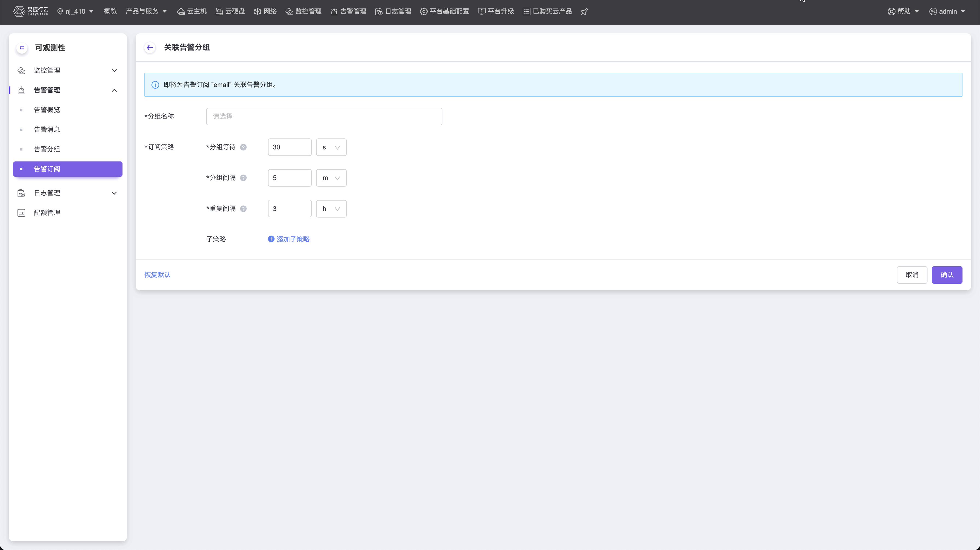980x550 pixels.
Task: Click the pin icon in the top navigation
Action: click(x=584, y=11)
